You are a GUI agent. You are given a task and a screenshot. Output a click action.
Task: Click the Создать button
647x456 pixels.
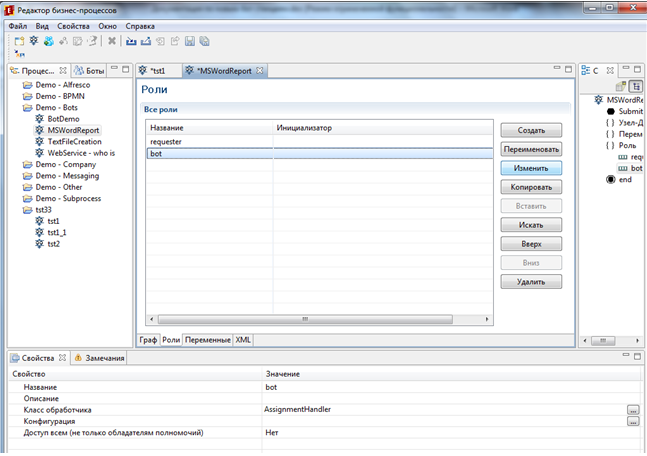coord(531,130)
